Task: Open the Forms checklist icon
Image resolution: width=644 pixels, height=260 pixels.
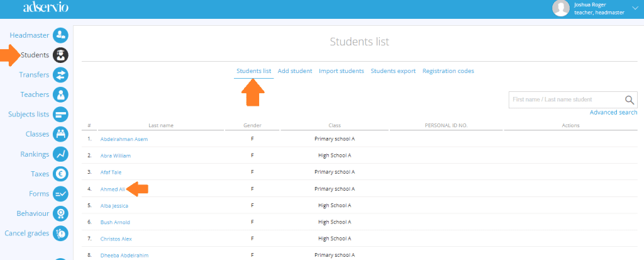Action: click(60, 194)
